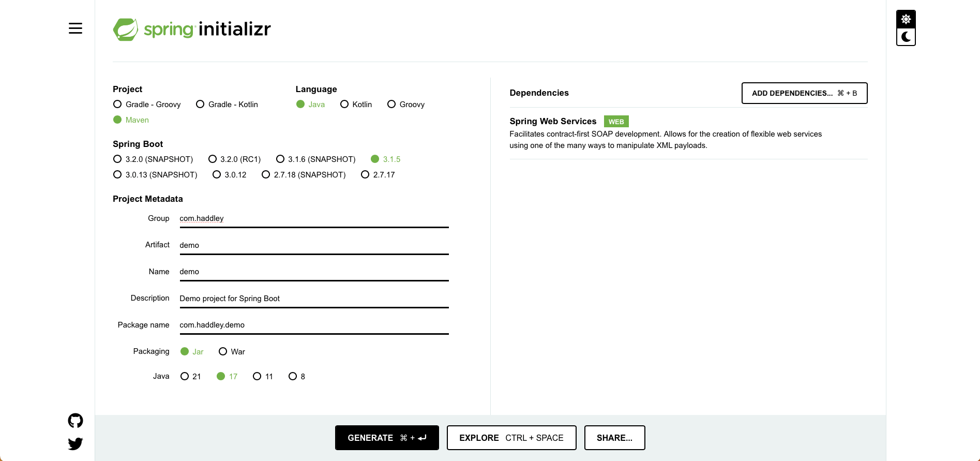Click the Generate button
980x461 pixels.
click(x=387, y=438)
